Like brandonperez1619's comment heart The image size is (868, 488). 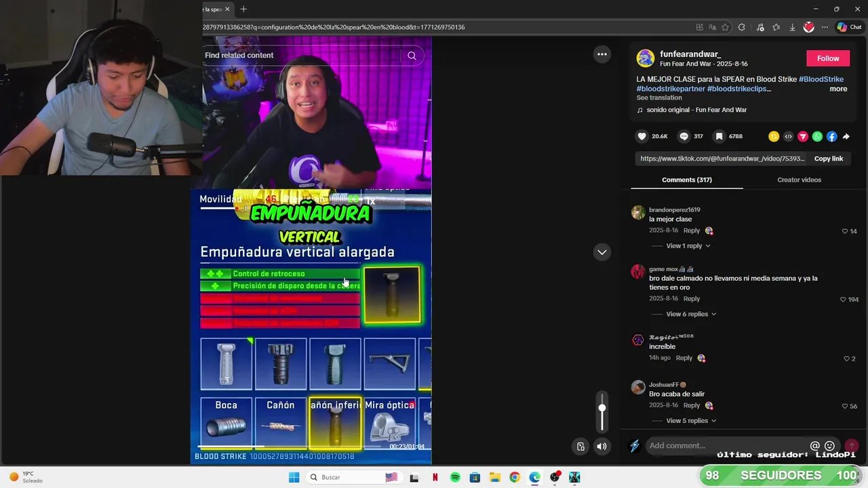pyautogui.click(x=845, y=231)
